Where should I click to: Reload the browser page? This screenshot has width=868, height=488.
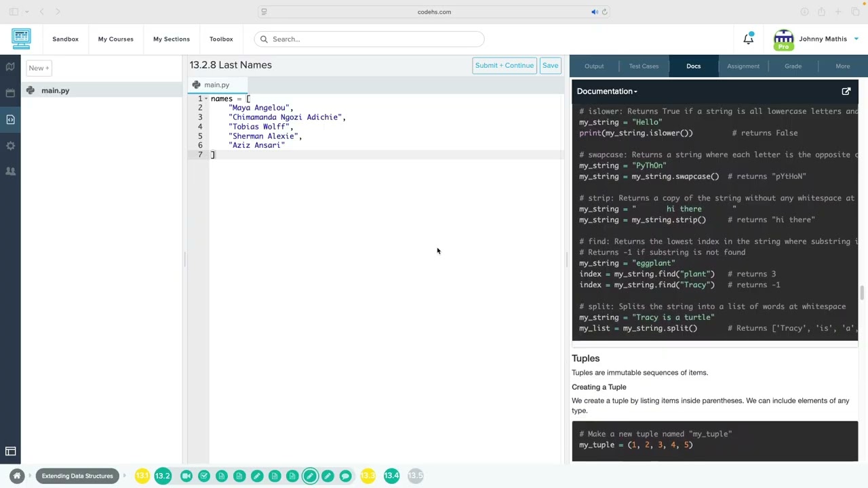click(x=604, y=12)
